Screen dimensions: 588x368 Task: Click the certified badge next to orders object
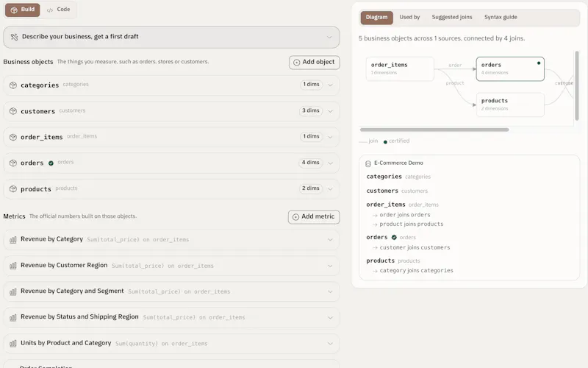(51, 163)
